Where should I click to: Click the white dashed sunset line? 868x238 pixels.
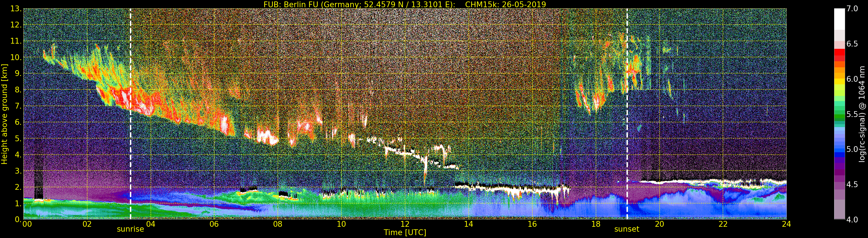(x=627, y=114)
